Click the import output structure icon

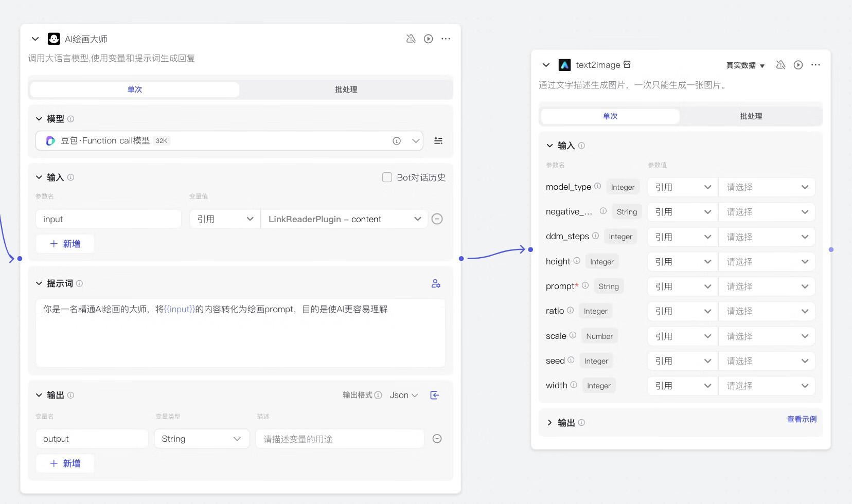pos(435,395)
